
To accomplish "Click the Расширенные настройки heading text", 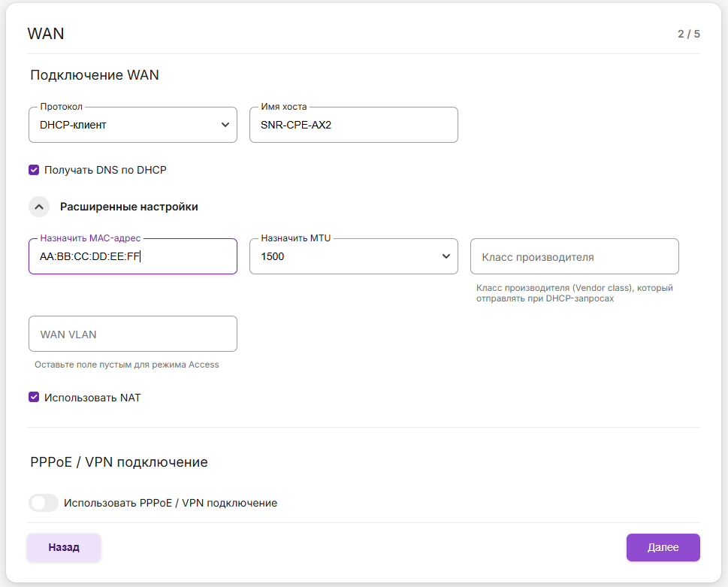I will pos(129,207).
